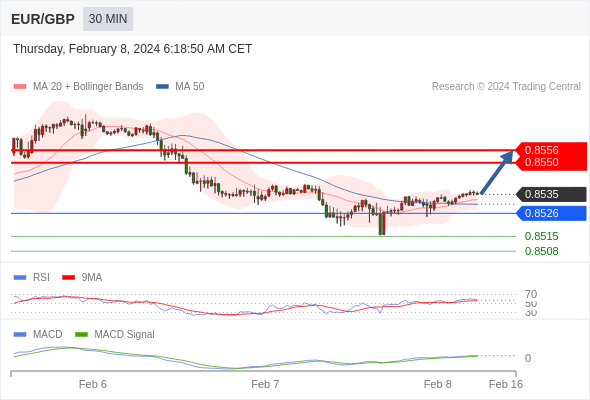Click the 0.8526 pivot price tag

[551, 213]
